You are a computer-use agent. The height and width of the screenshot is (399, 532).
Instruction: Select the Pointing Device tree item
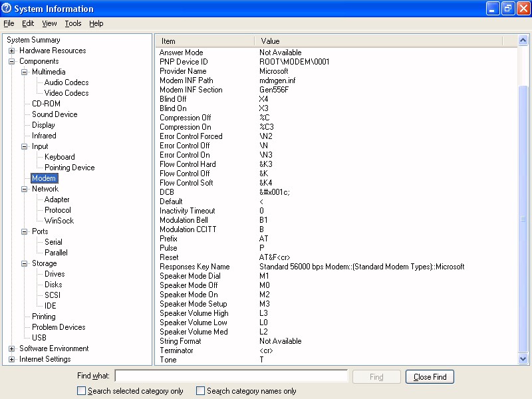69,168
